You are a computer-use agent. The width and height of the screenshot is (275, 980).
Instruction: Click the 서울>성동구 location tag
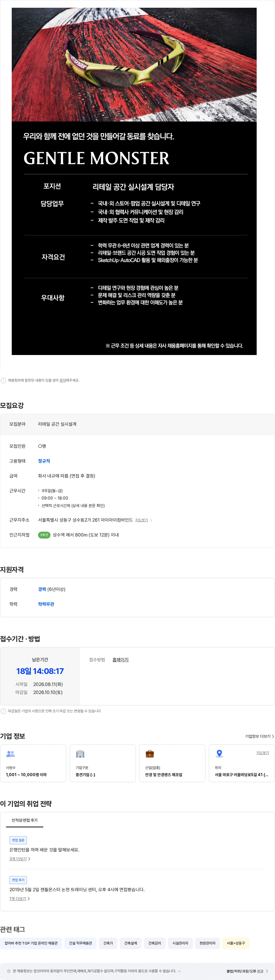pyautogui.click(x=236, y=943)
